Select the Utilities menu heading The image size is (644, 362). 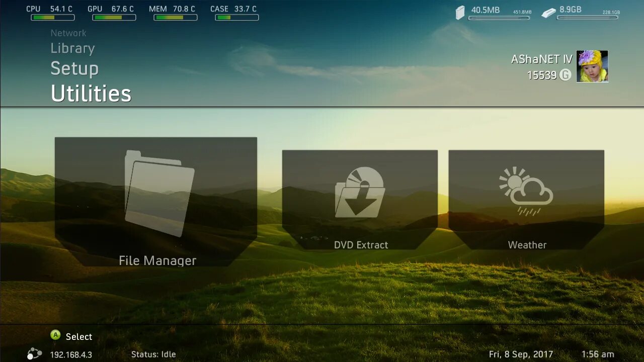(91, 94)
